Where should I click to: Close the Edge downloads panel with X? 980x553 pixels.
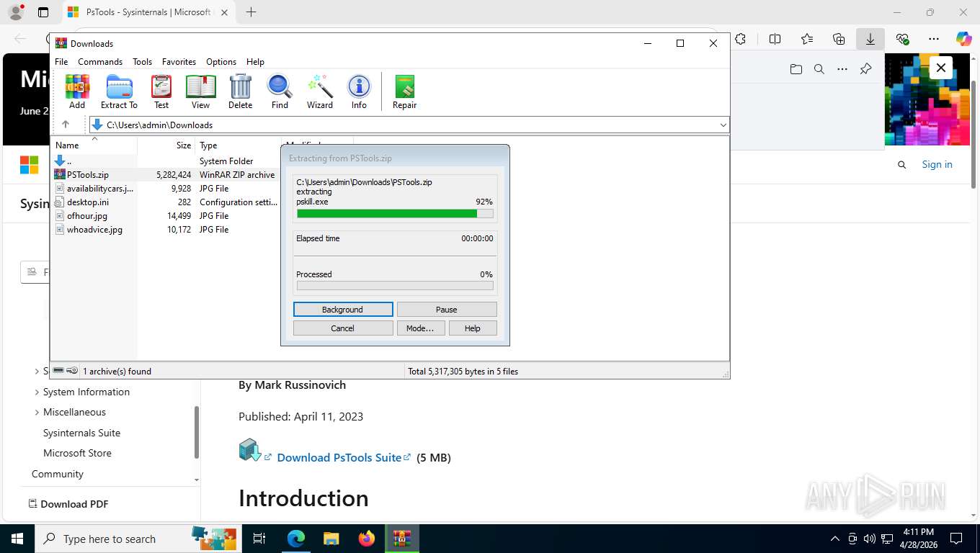pyautogui.click(x=941, y=68)
